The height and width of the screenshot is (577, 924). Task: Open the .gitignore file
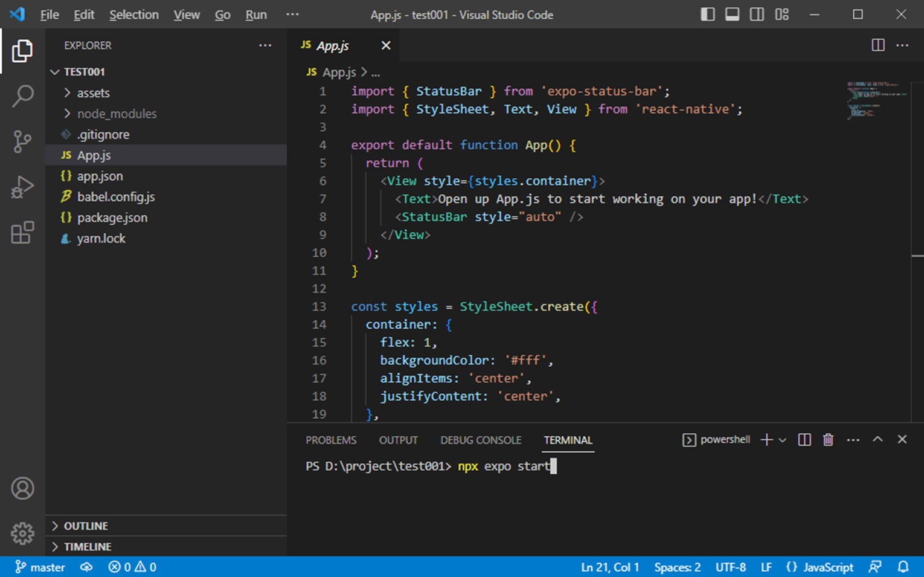point(166,134)
